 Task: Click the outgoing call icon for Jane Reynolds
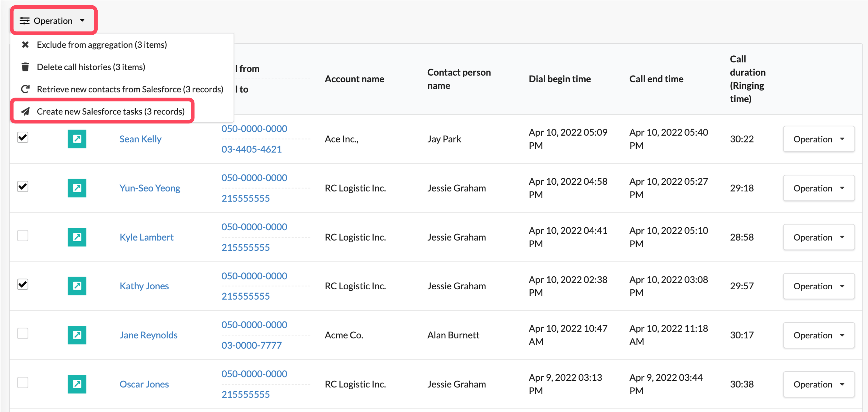click(77, 335)
